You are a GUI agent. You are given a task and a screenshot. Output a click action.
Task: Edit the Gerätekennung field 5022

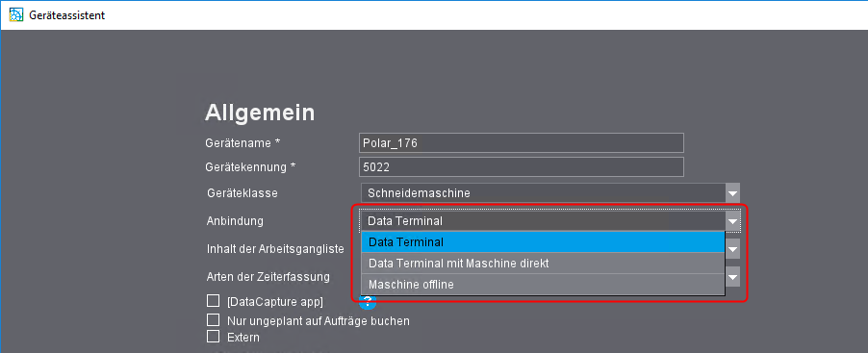coord(522,167)
